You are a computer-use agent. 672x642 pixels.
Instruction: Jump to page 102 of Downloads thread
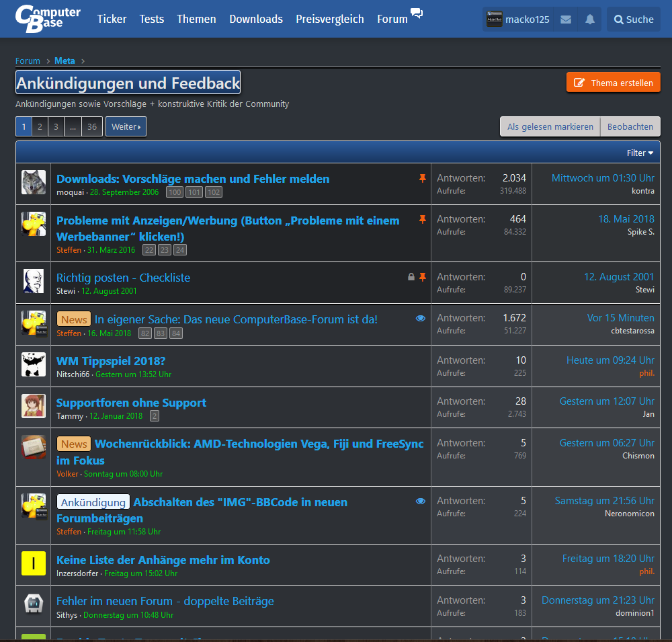click(x=214, y=192)
